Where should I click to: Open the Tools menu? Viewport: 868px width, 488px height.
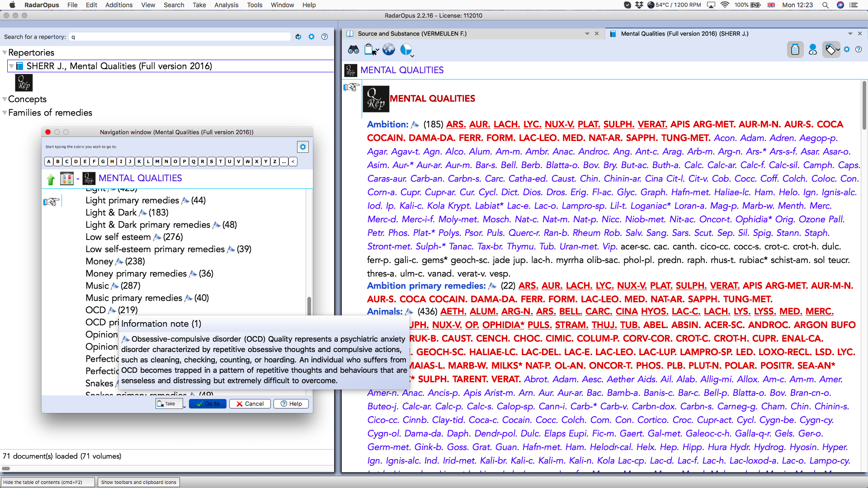[x=255, y=5]
